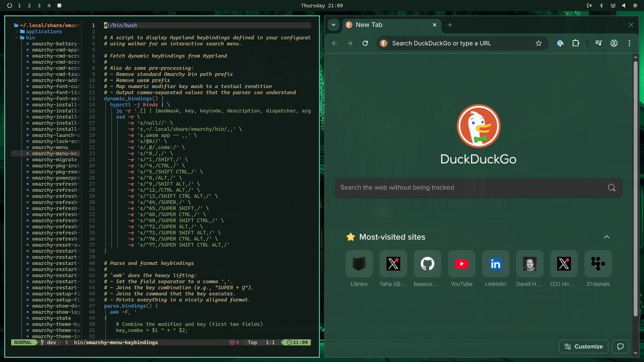Click the magnifier search icon
The image size is (644, 362).
click(x=612, y=188)
